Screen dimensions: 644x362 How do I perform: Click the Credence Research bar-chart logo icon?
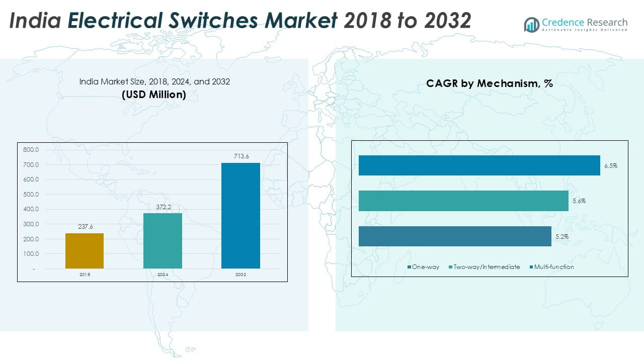coord(531,23)
